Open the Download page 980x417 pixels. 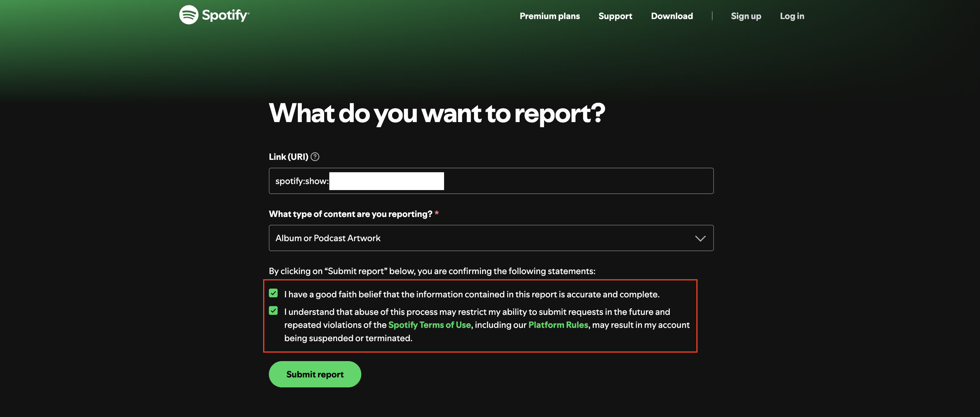[x=672, y=16]
